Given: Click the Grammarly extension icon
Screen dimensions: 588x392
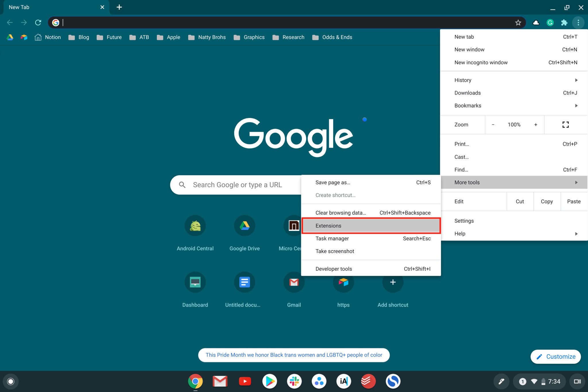Looking at the screenshot, I should tap(550, 22).
